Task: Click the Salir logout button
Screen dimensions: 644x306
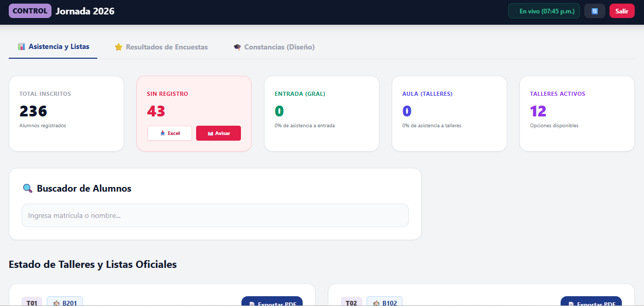Action: tap(622, 11)
